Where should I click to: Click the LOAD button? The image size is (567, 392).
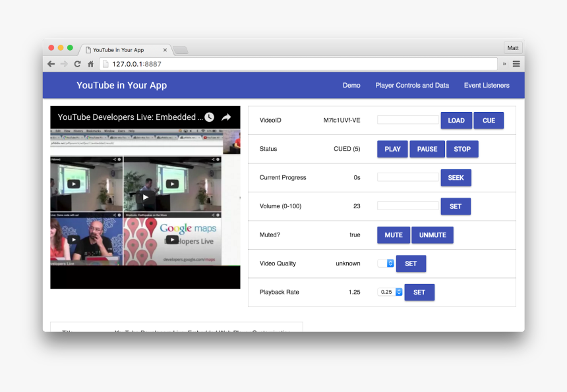(x=456, y=121)
